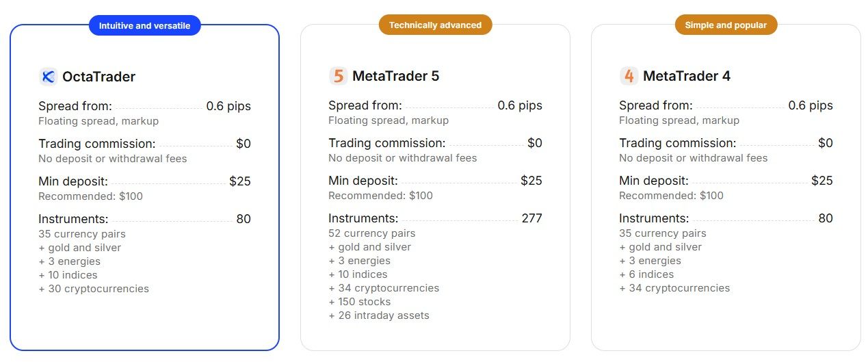This screenshot has height=362, width=868.
Task: Click the MetaTrader 4 logo icon
Action: tap(629, 76)
